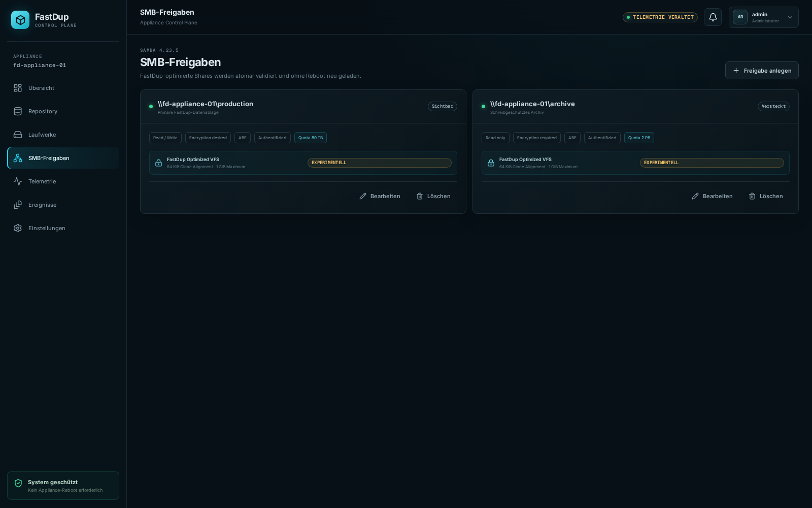Select SMB-Freigaben nav item
Viewport: 812px width, 508px height.
63,158
